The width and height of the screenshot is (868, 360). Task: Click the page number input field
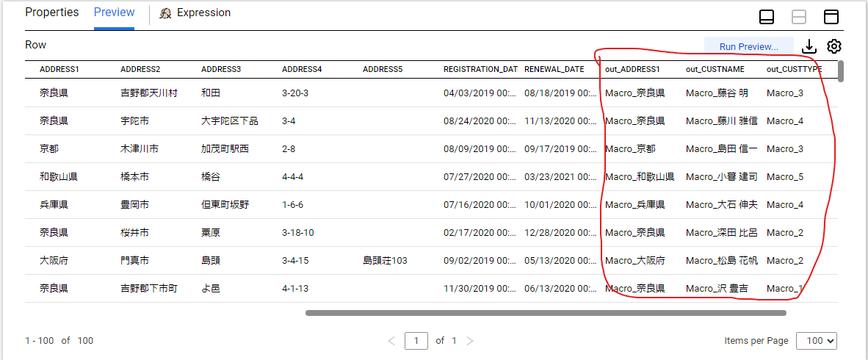[416, 341]
